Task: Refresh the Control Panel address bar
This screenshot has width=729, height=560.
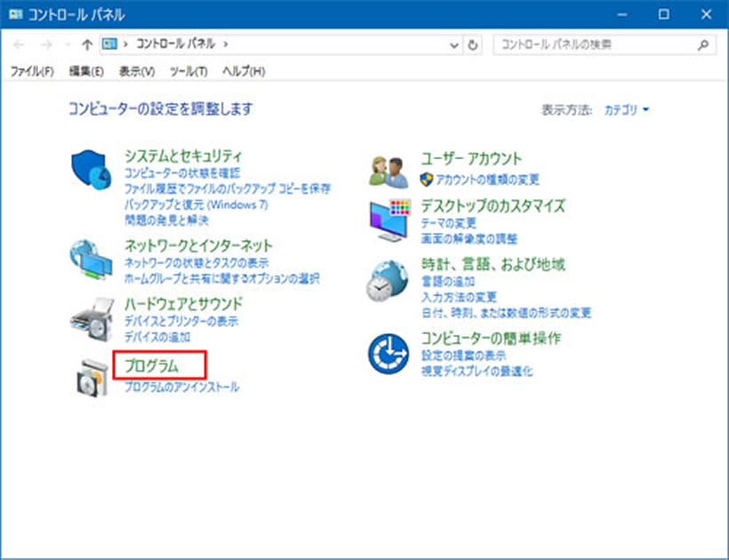Action: tap(472, 44)
